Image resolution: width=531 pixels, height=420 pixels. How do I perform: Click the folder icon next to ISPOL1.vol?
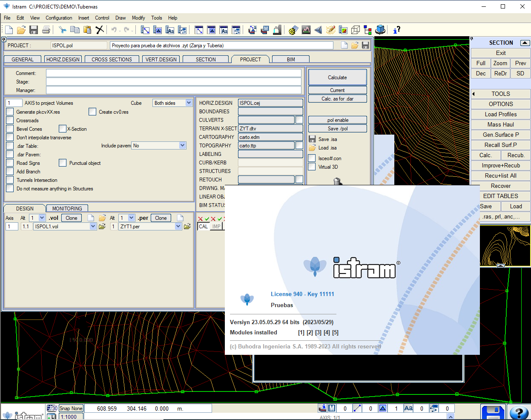(102, 226)
